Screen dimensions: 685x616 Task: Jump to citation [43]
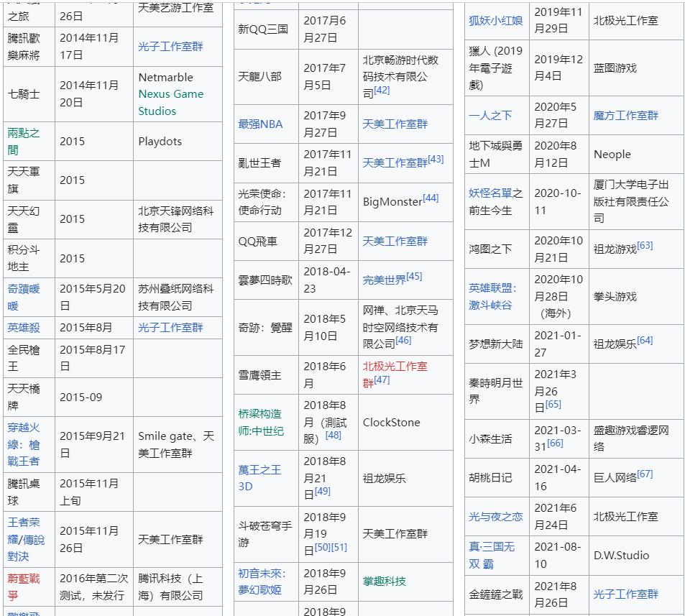[436, 159]
